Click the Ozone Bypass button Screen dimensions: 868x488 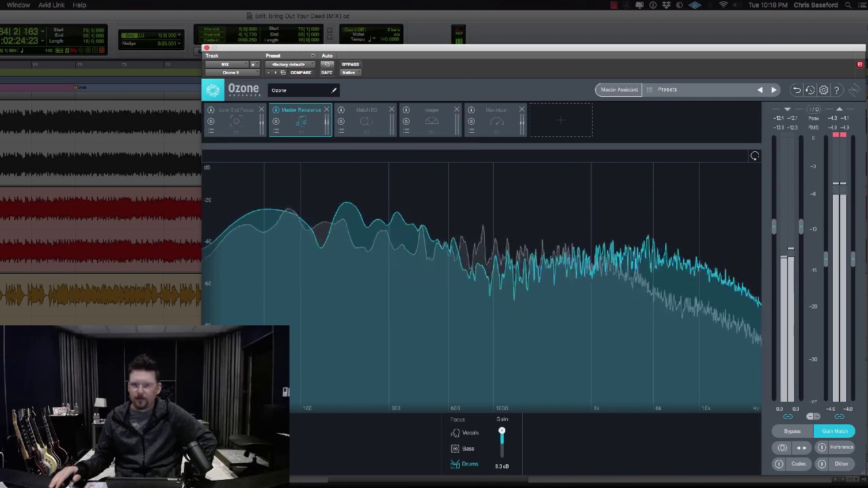792,431
